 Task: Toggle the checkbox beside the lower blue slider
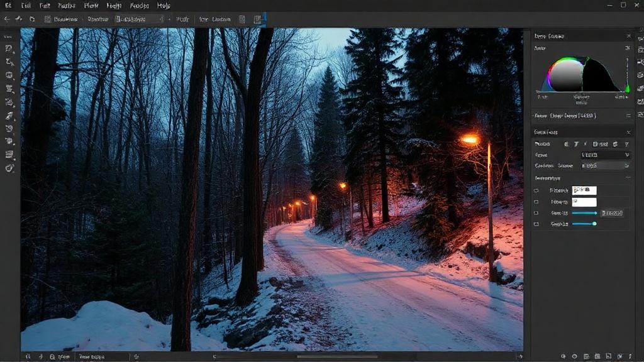[536, 224]
